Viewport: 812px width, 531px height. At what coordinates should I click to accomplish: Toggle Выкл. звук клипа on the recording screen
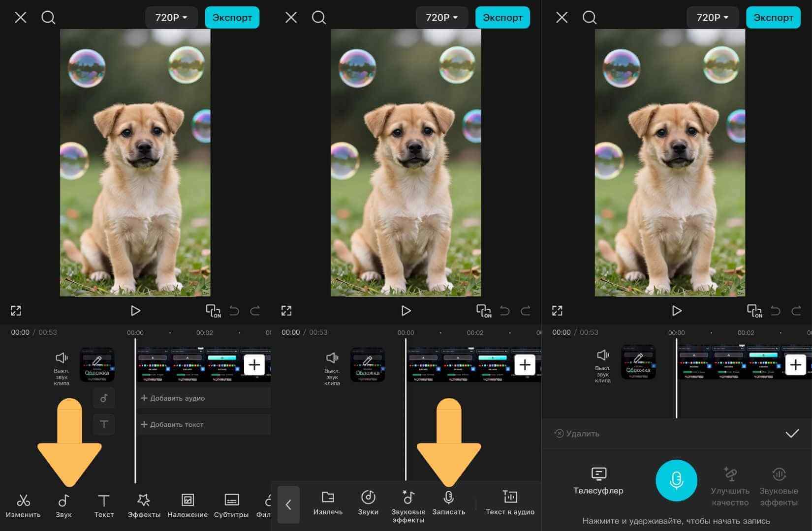[602, 366]
